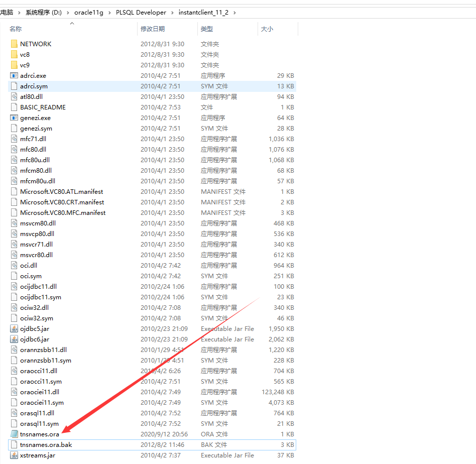Select the file name oraocci11.sym
476x464 pixels.
coord(41,382)
